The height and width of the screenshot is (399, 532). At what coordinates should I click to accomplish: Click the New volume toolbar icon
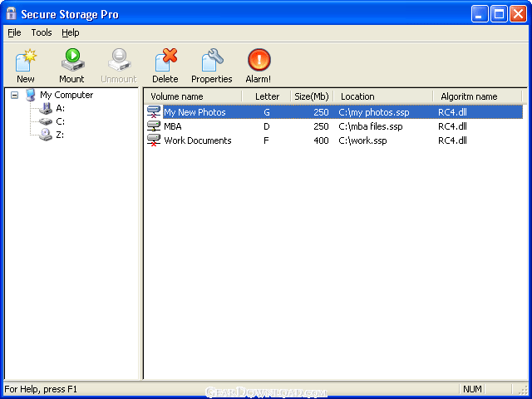26,61
